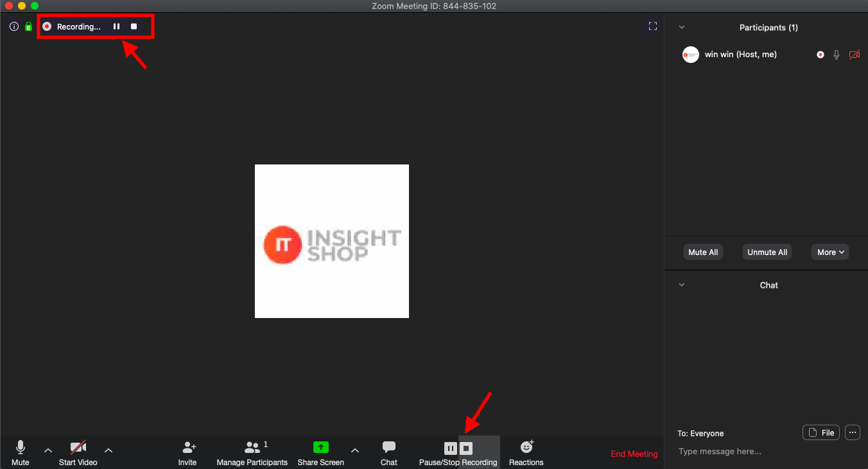The width and height of the screenshot is (868, 469).
Task: Click the Share Screen button
Action: coord(320,452)
